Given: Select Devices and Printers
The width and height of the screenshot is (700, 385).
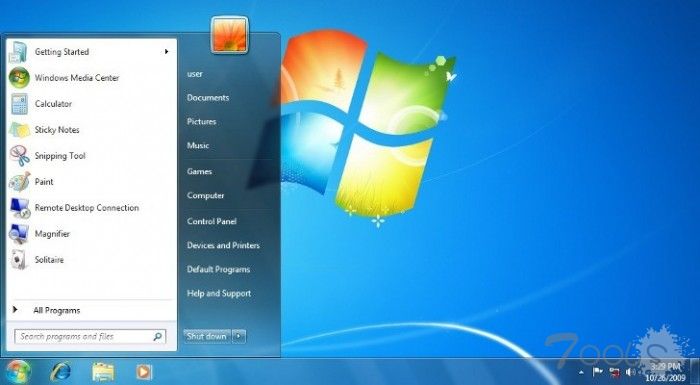Looking at the screenshot, I should point(223,245).
